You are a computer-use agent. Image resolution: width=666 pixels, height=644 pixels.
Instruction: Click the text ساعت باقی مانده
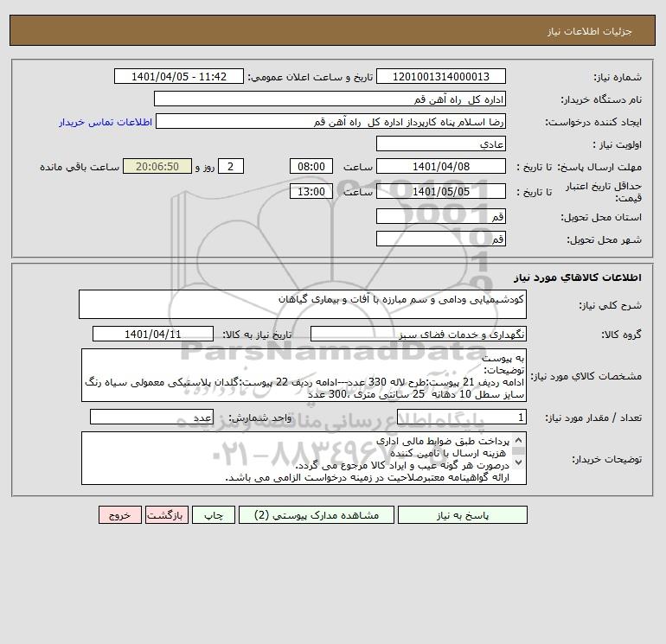pyautogui.click(x=80, y=167)
